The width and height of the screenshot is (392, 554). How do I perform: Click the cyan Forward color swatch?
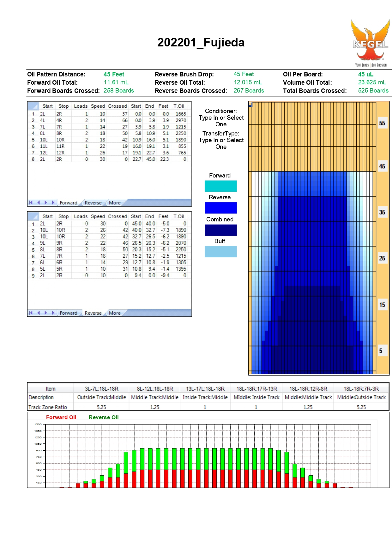(x=220, y=186)
